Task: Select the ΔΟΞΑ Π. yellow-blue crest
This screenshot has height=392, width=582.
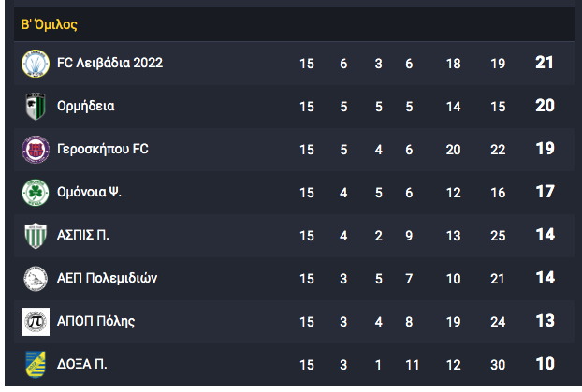Action: click(x=36, y=365)
